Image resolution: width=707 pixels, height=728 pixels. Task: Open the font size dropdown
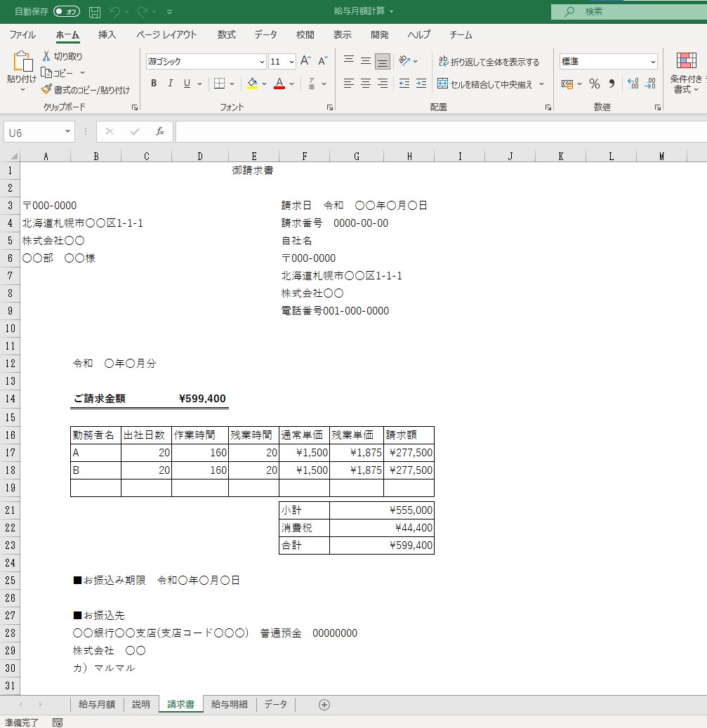pos(291,61)
